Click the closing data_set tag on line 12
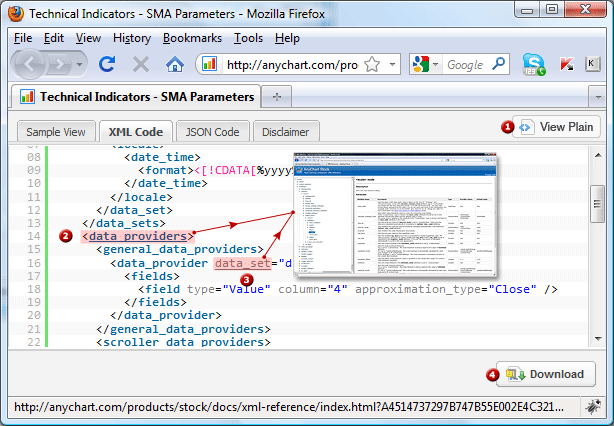Image resolution: width=614 pixels, height=426 pixels. click(134, 210)
